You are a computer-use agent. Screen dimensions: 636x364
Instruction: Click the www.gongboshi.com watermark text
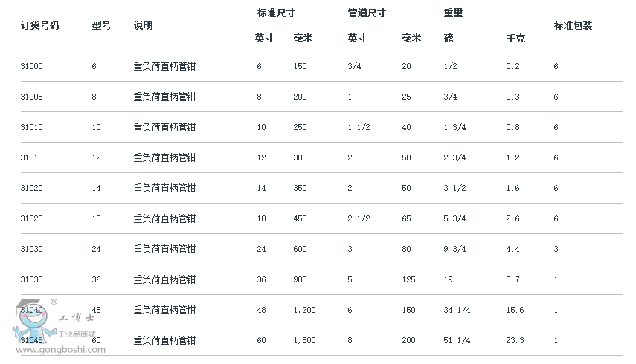pyautogui.click(x=60, y=350)
